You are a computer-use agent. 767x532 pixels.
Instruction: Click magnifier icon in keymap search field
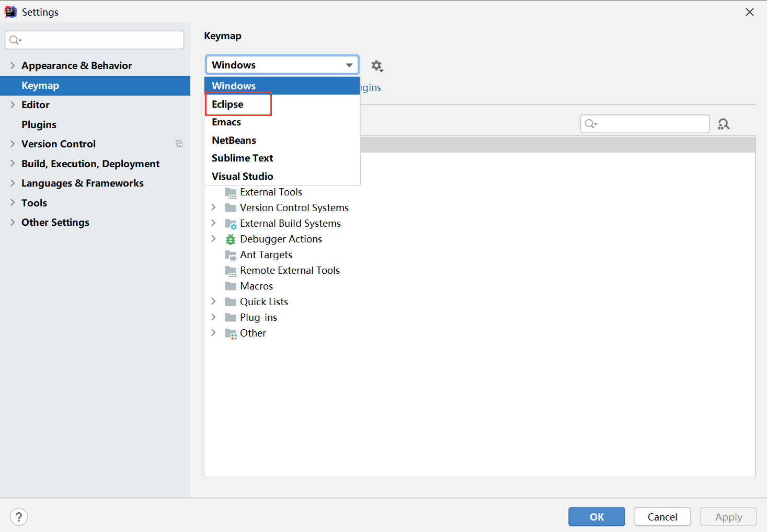pyautogui.click(x=591, y=124)
